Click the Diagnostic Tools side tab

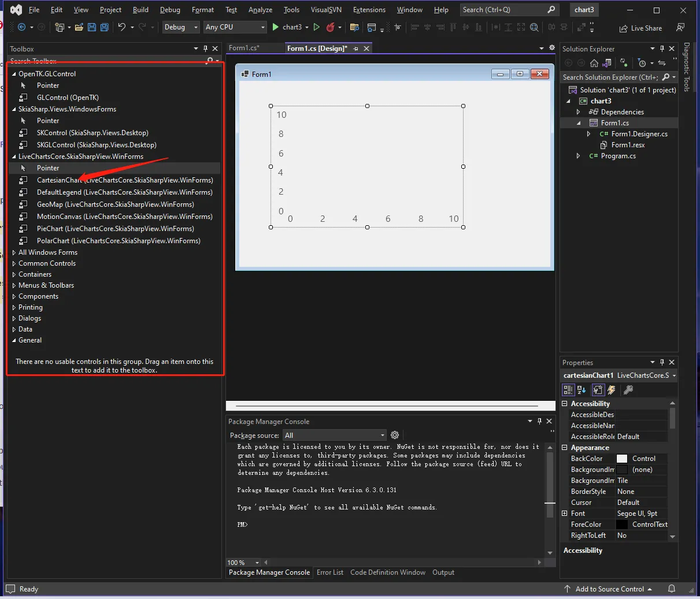click(x=687, y=67)
